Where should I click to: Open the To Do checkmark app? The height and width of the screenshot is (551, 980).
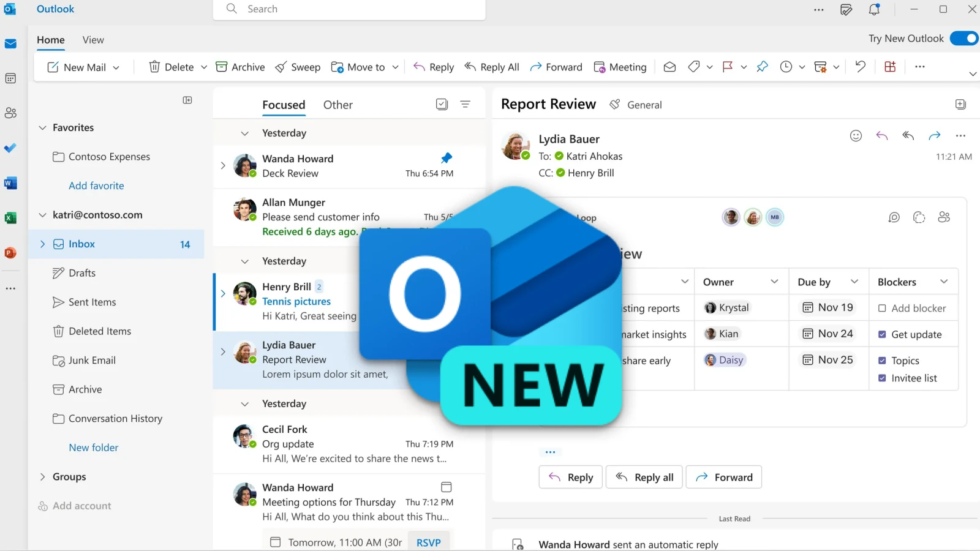pos(10,148)
